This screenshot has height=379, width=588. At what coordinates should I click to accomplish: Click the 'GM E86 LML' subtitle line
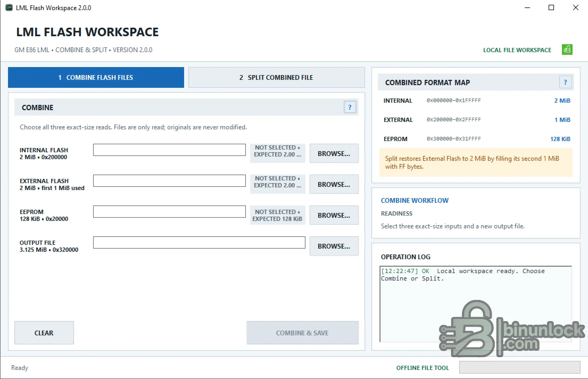(x=83, y=50)
